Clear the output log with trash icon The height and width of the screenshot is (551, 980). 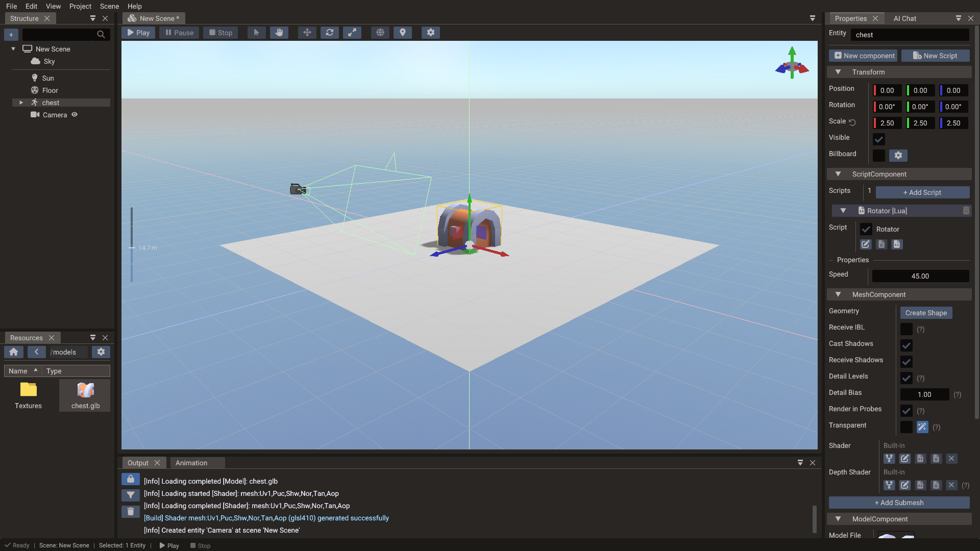tap(131, 511)
